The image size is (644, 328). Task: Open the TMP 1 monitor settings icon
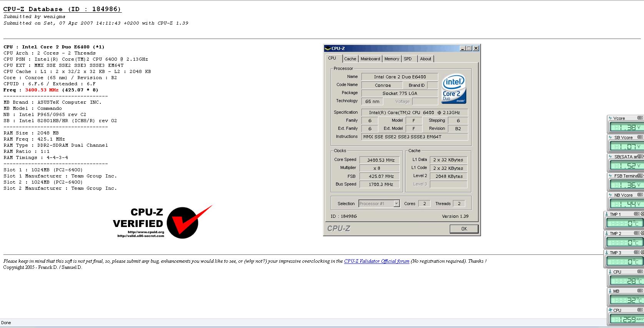pyautogui.click(x=637, y=214)
